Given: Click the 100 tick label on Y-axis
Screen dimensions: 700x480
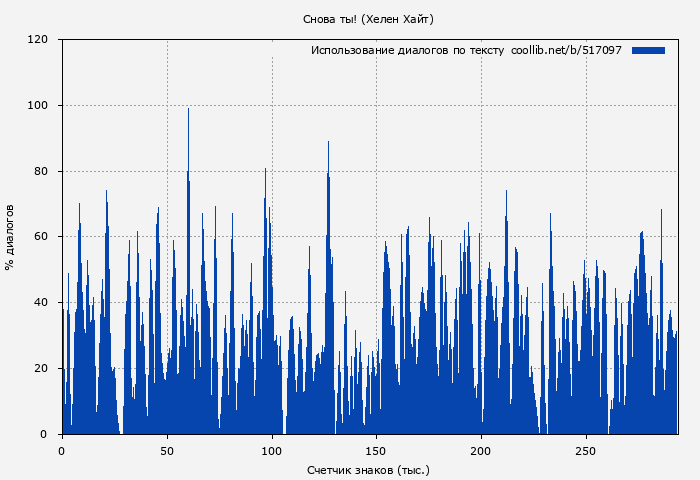Looking at the screenshot, I should [x=38, y=106].
